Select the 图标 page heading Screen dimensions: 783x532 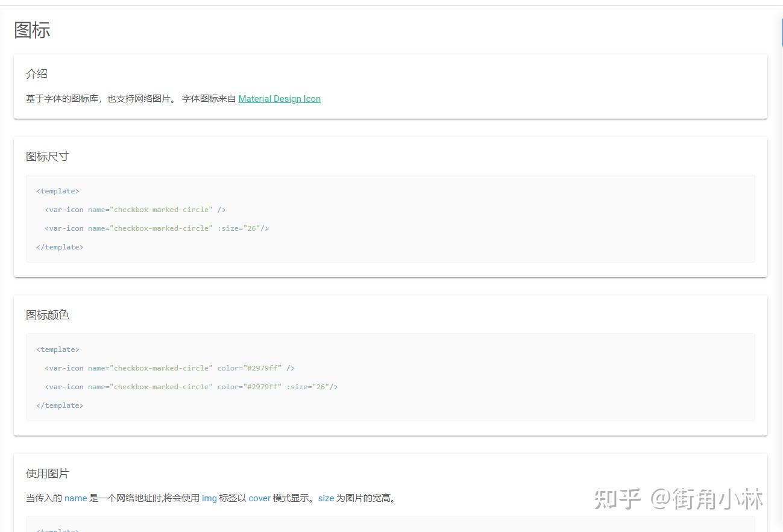31,30
